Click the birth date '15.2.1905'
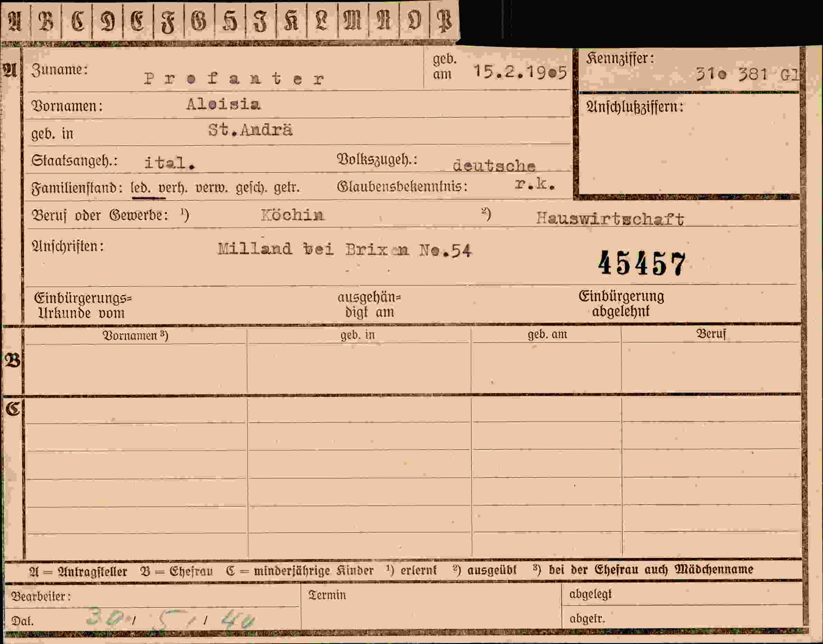 [x=520, y=72]
